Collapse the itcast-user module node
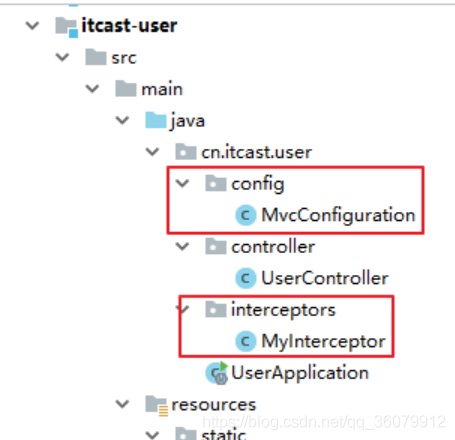The image size is (455, 440). coord(32,26)
